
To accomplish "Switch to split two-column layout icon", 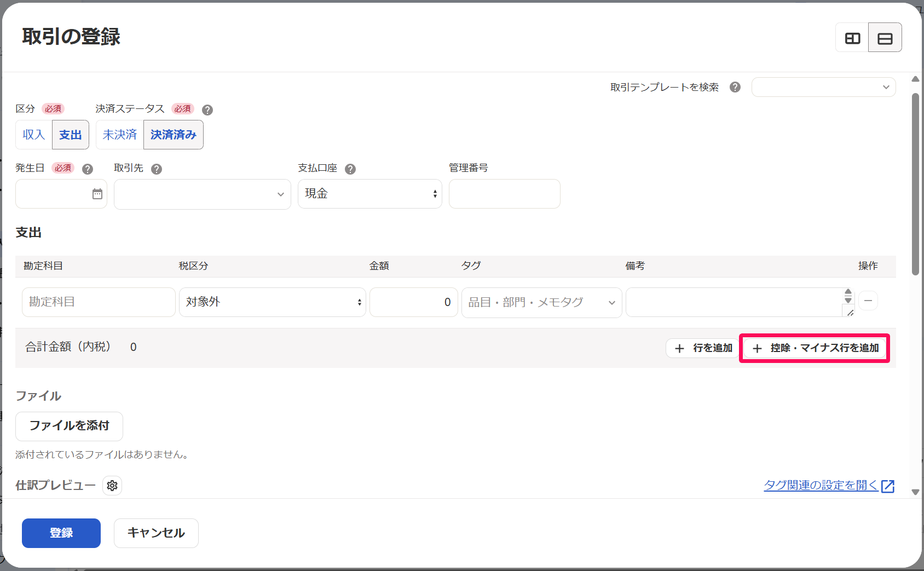I will coord(852,38).
